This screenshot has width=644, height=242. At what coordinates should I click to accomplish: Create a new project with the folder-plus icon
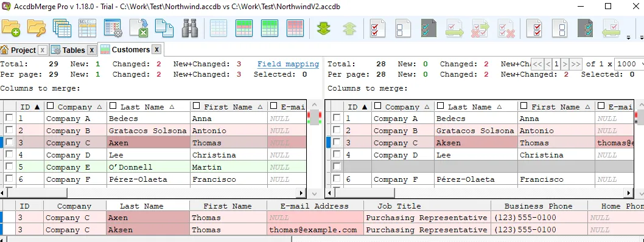11,28
